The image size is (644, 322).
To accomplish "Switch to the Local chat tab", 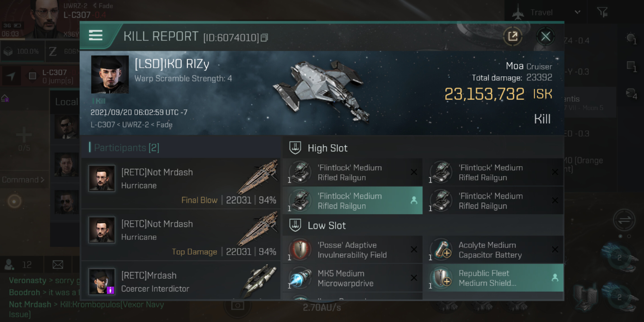I will pyautogui.click(x=66, y=102).
